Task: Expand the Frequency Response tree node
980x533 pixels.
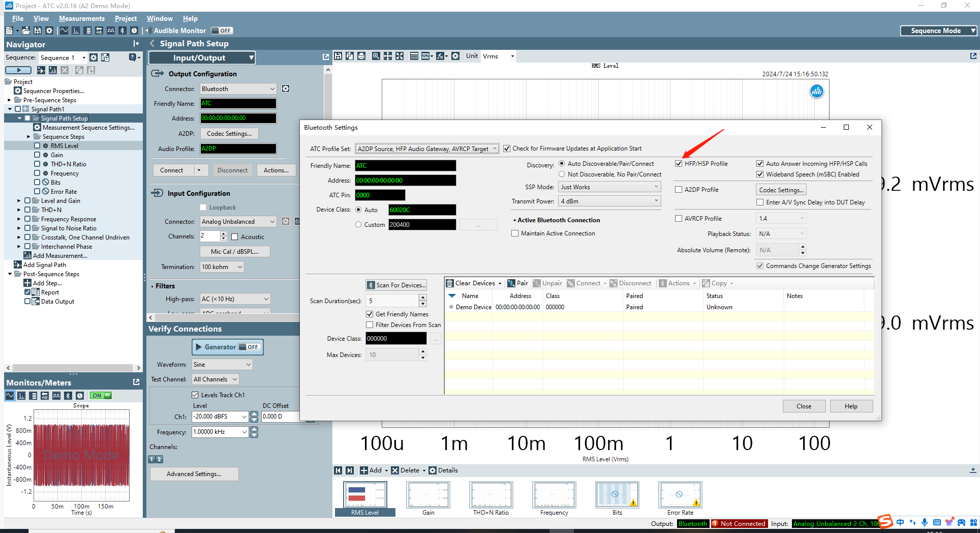Action: click(19, 219)
